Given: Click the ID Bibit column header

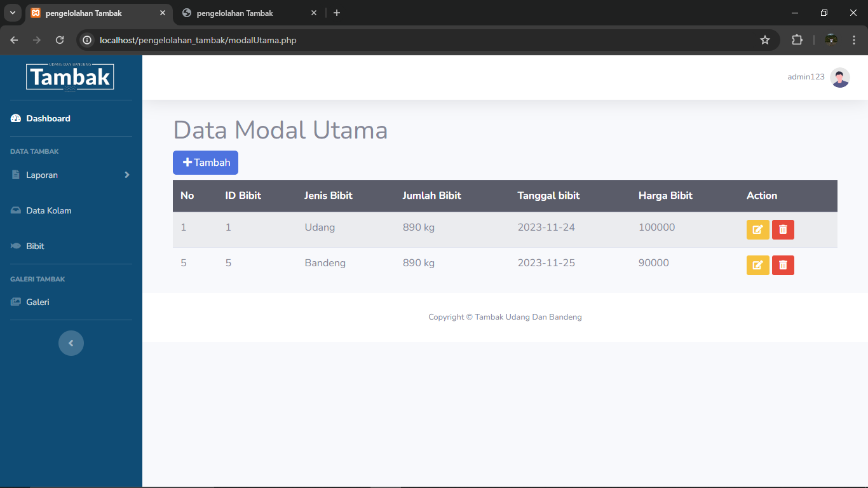Looking at the screenshot, I should [x=243, y=196].
